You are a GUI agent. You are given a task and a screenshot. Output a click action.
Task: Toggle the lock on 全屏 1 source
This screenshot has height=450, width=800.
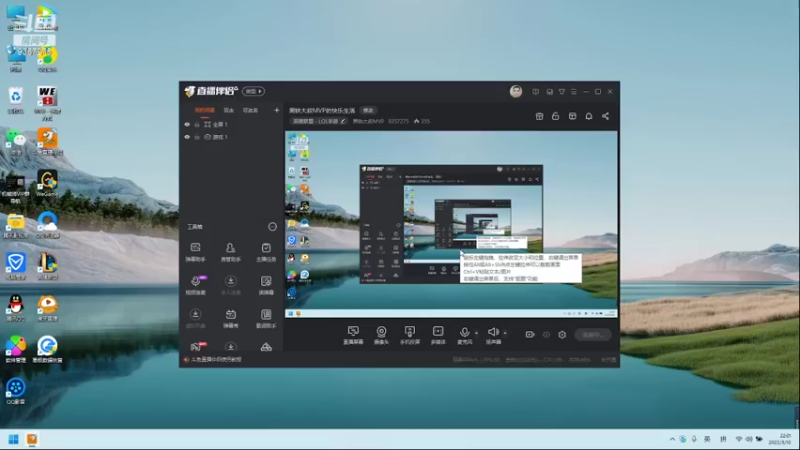[x=196, y=124]
